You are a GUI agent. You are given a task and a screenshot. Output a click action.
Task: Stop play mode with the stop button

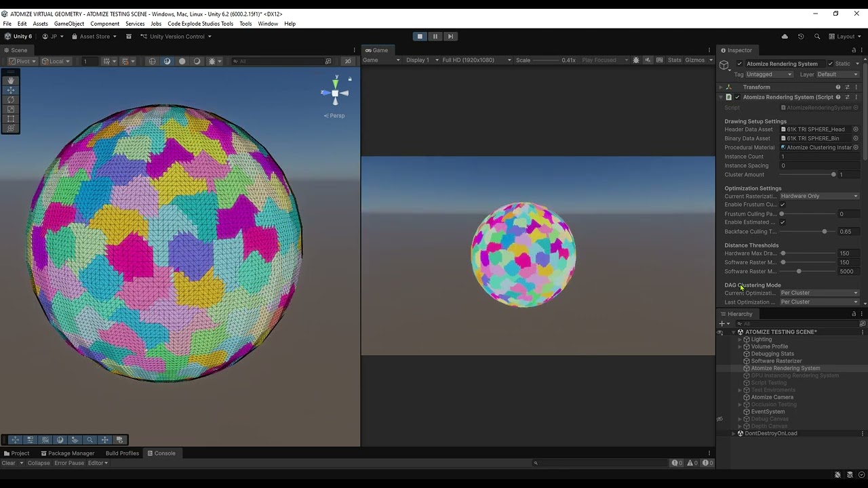point(420,37)
